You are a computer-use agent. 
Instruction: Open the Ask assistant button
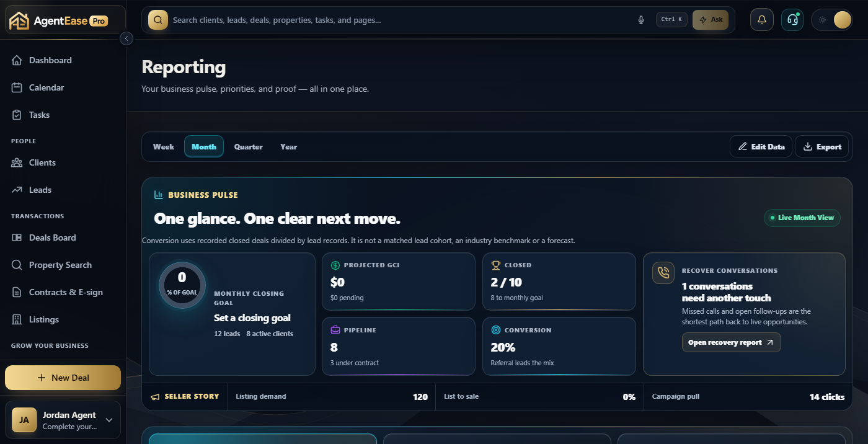click(711, 20)
